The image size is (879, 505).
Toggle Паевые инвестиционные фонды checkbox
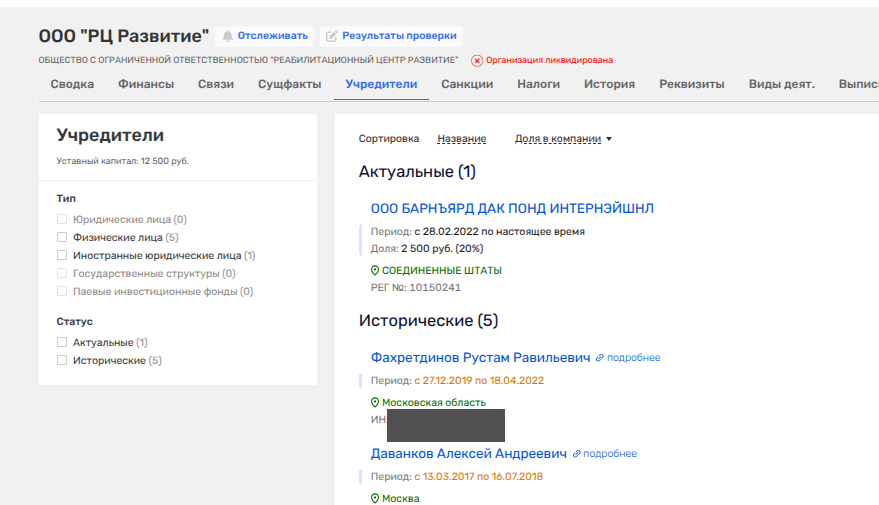point(62,291)
